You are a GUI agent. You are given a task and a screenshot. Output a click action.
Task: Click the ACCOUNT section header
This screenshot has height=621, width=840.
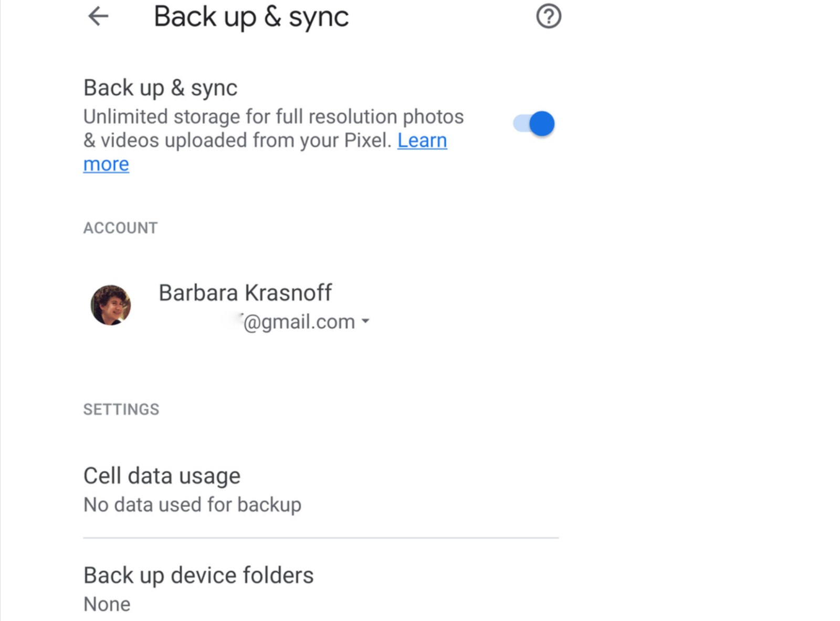click(120, 228)
